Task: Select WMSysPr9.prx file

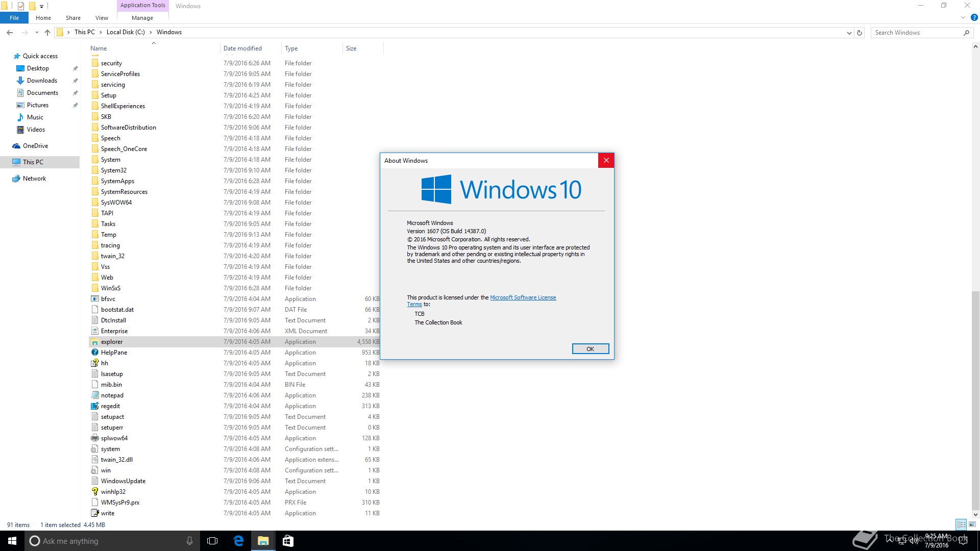Action: pos(120,503)
